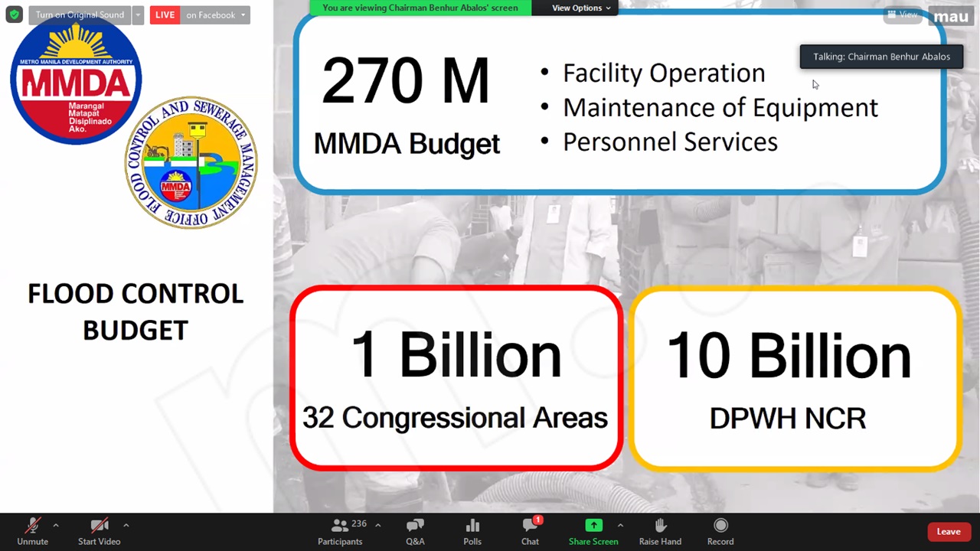
Task: Toggle Start Video on
Action: pos(99,531)
